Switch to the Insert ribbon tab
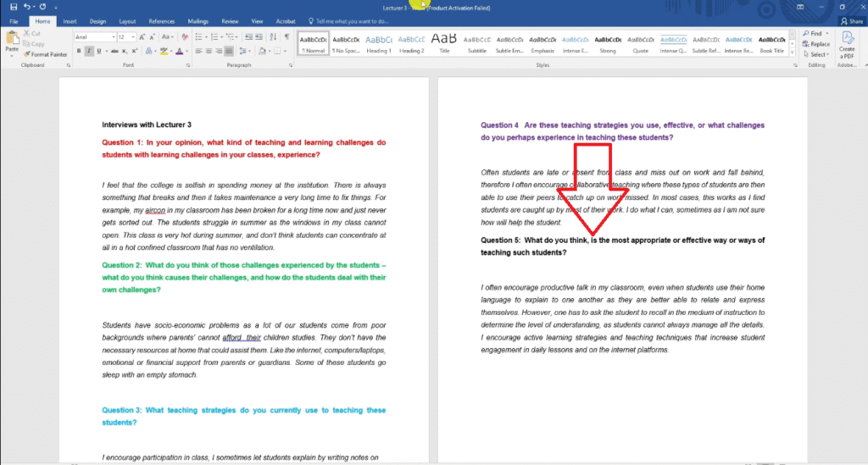The image size is (868, 465). pyautogui.click(x=70, y=20)
